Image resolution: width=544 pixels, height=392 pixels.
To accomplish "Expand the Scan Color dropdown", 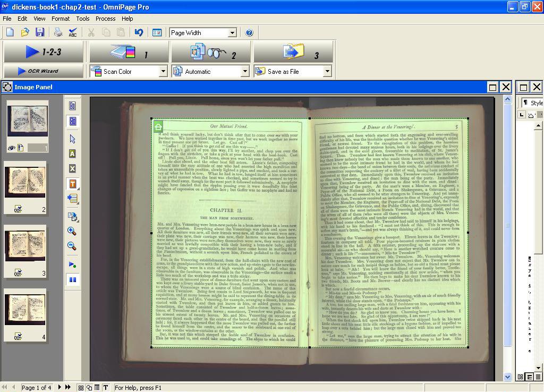I will tap(163, 72).
